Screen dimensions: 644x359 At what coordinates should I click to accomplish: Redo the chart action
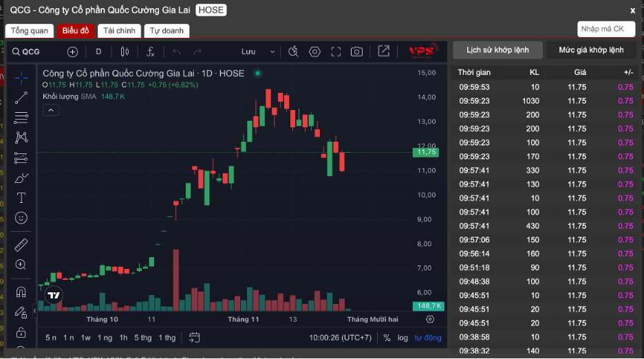197,52
